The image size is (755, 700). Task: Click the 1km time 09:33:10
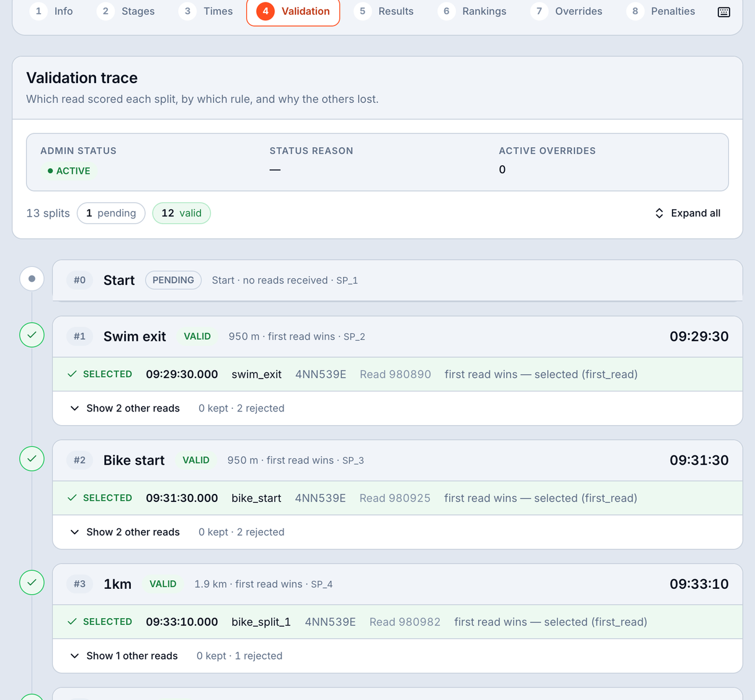699,584
